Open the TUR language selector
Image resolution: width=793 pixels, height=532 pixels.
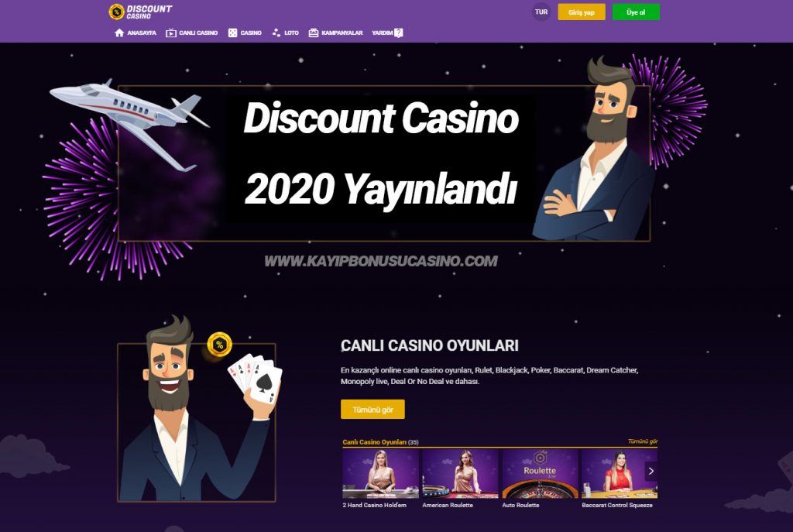541,12
